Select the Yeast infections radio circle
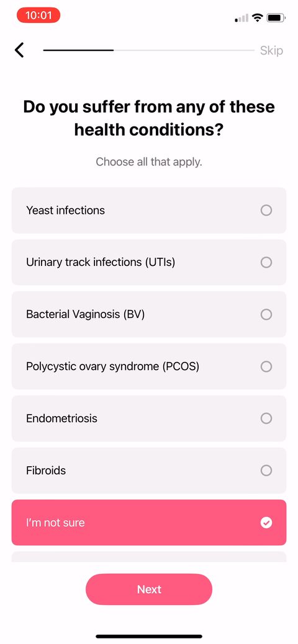The height and width of the screenshot is (644, 298). coord(266,210)
